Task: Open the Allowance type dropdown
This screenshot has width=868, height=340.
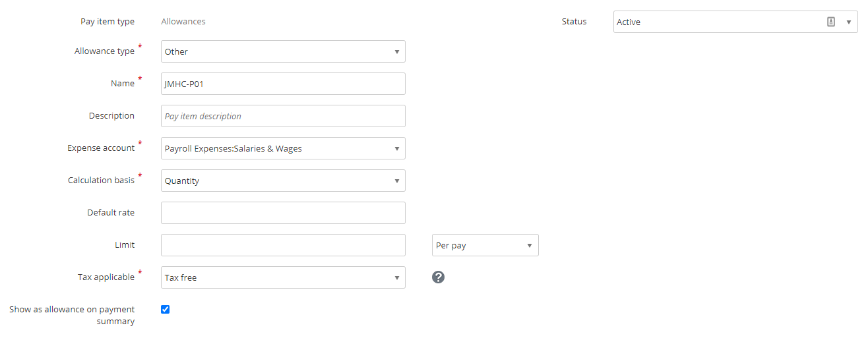Action: click(283, 51)
